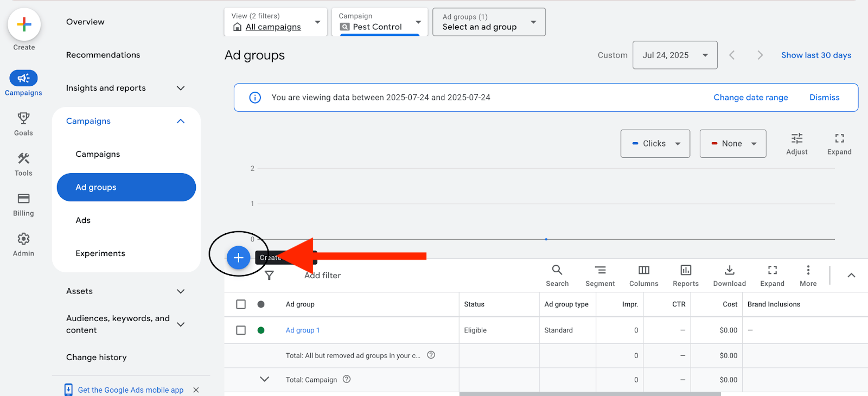The height and width of the screenshot is (396, 868).
Task: Select Ads menu item
Action: (83, 220)
